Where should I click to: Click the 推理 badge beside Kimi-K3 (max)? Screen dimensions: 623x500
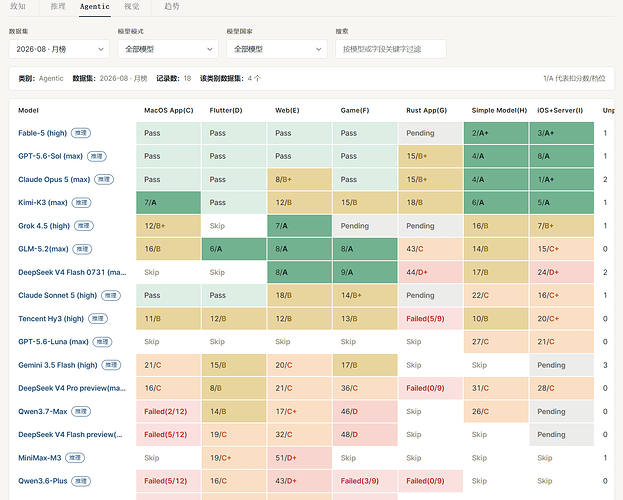point(81,203)
